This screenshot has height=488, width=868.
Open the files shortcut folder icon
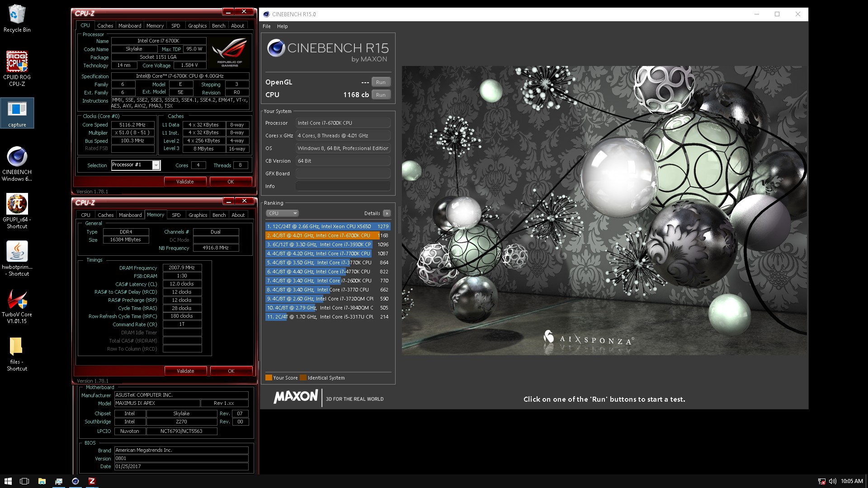coord(17,354)
